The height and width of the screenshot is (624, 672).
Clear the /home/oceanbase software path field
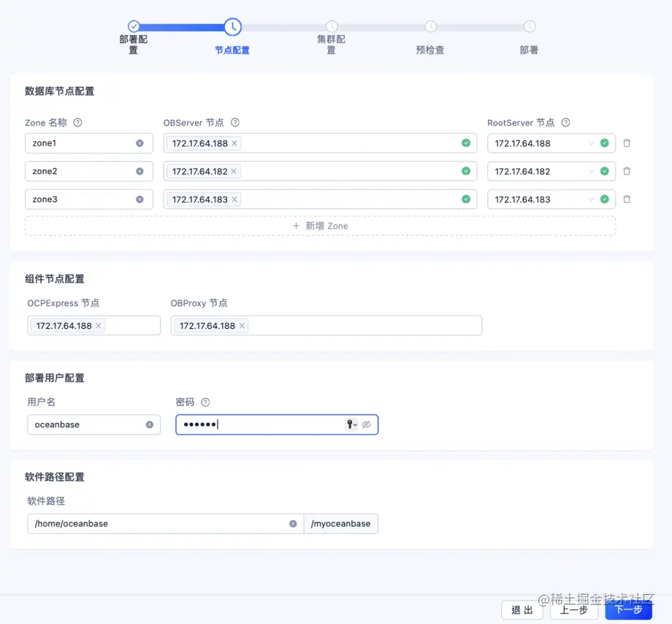click(x=293, y=524)
